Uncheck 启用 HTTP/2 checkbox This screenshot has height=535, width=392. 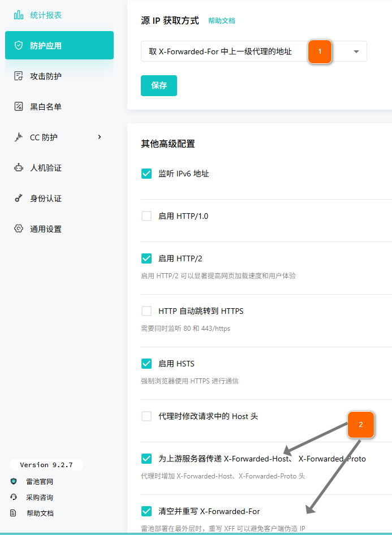pos(147,258)
